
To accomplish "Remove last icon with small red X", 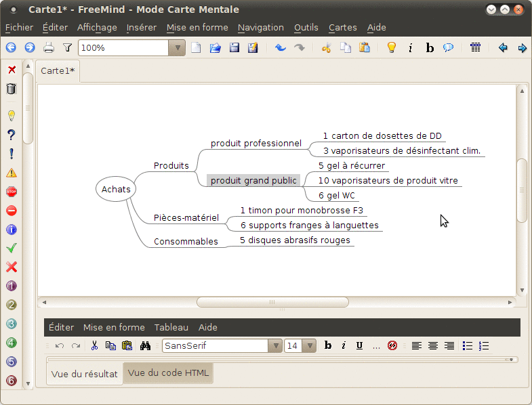I will pyautogui.click(x=12, y=70).
